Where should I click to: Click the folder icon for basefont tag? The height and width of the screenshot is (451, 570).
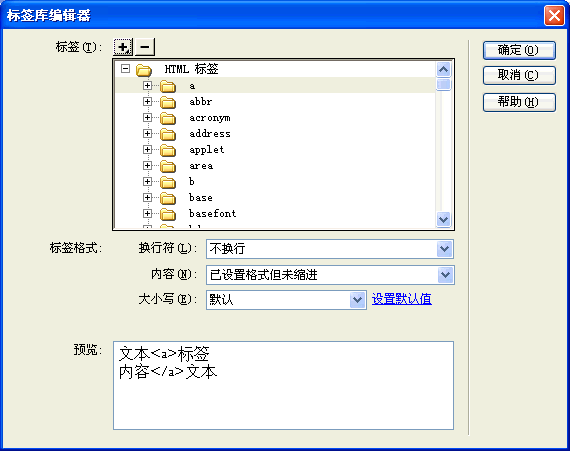tap(168, 214)
